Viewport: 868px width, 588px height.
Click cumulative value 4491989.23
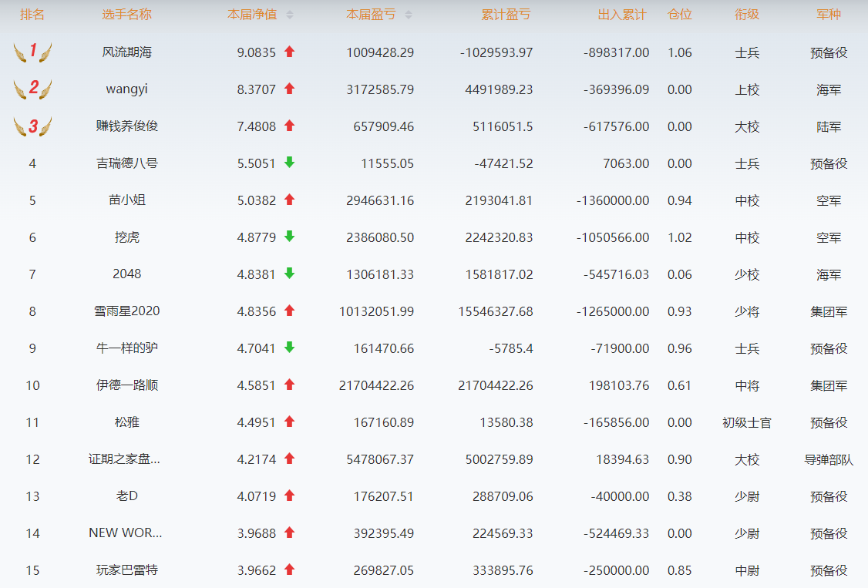click(x=499, y=89)
